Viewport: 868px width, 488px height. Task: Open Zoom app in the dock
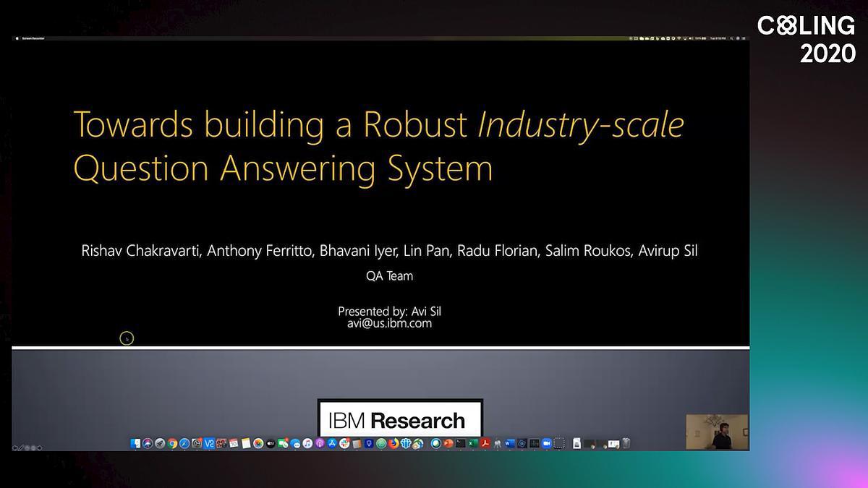547,443
